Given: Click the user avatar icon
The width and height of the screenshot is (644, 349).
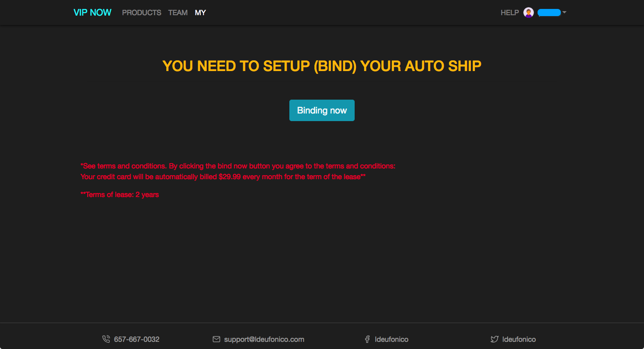Looking at the screenshot, I should 529,13.
